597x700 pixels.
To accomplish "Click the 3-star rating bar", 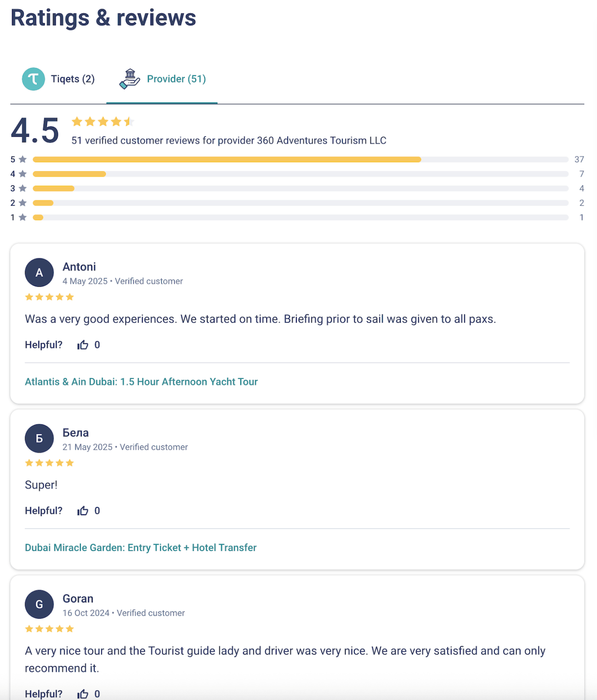I will coord(300,189).
